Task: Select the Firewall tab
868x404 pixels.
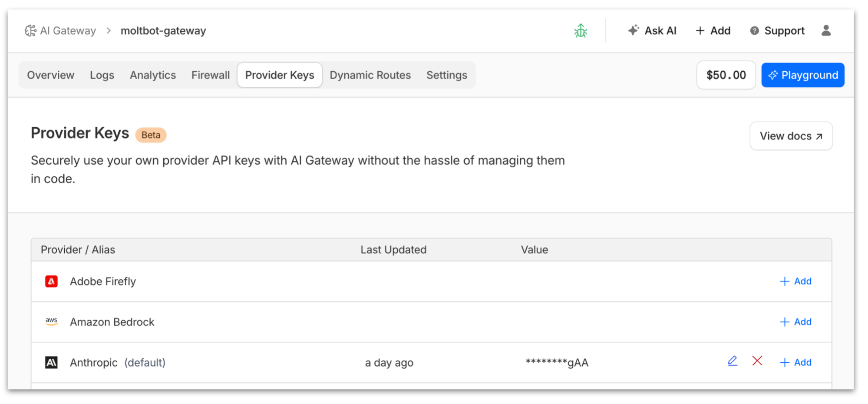Action: (x=211, y=75)
